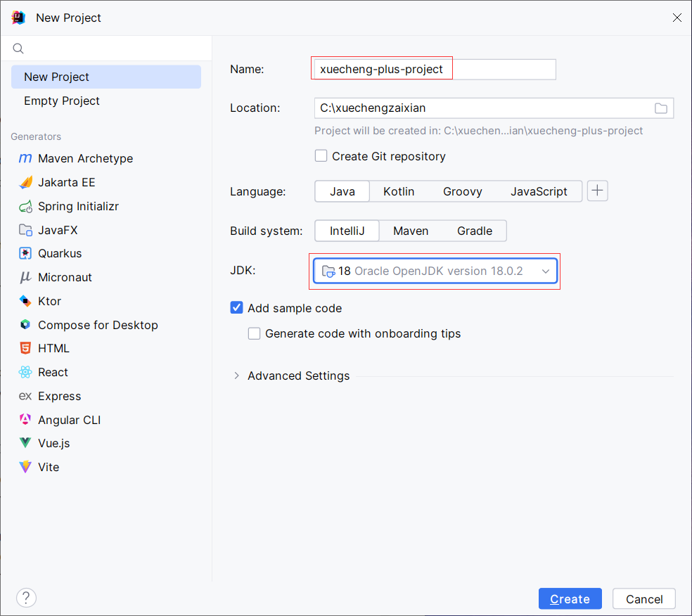Viewport: 692px width, 616px height.
Task: Click the Maven Archetype generator icon
Action: point(25,158)
